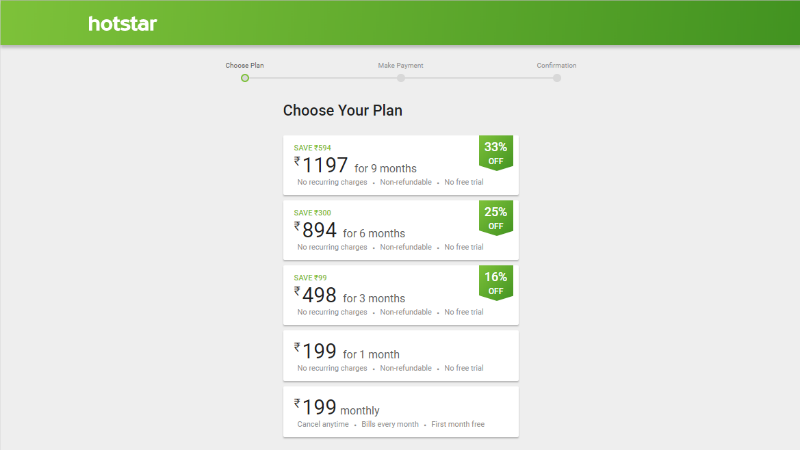Select the ₹1197 for 9 months plan
This screenshot has height=450, width=800.
coord(401,165)
